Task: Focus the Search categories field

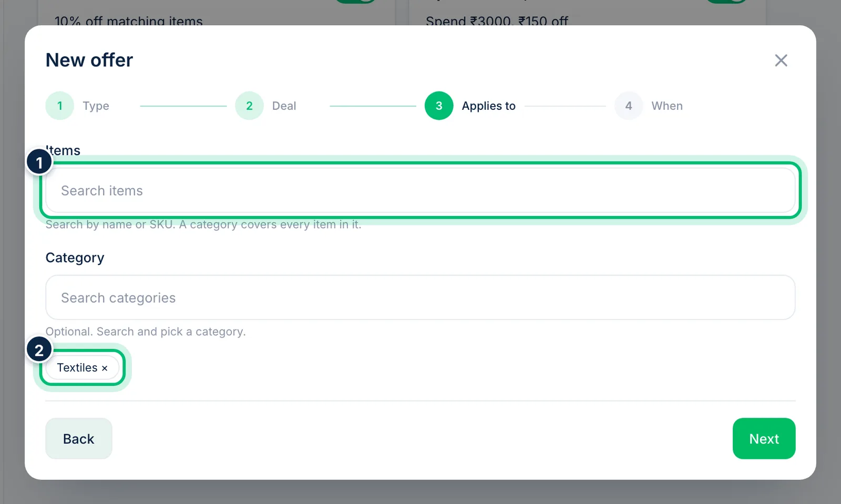Action: click(x=420, y=297)
